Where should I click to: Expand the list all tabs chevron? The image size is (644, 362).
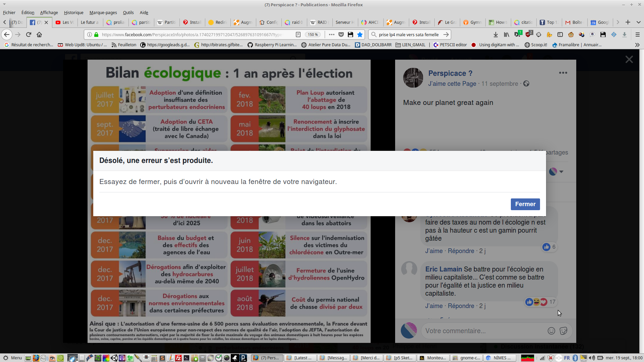639,22
